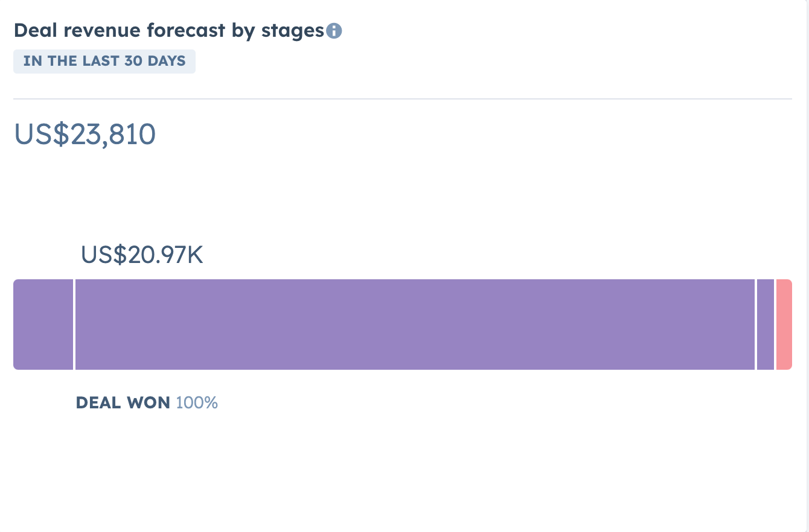The width and height of the screenshot is (809, 532).
Task: Select the US$23,810 total revenue figure
Action: (x=85, y=134)
